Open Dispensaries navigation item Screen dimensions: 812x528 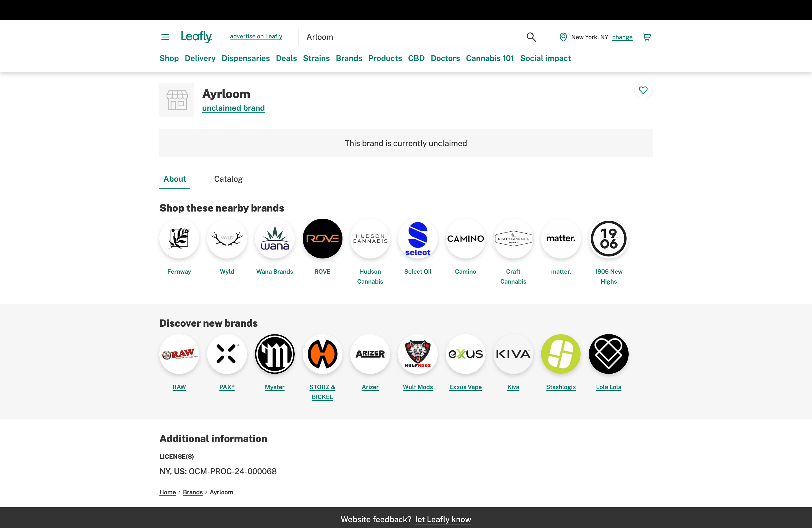pyautogui.click(x=246, y=58)
